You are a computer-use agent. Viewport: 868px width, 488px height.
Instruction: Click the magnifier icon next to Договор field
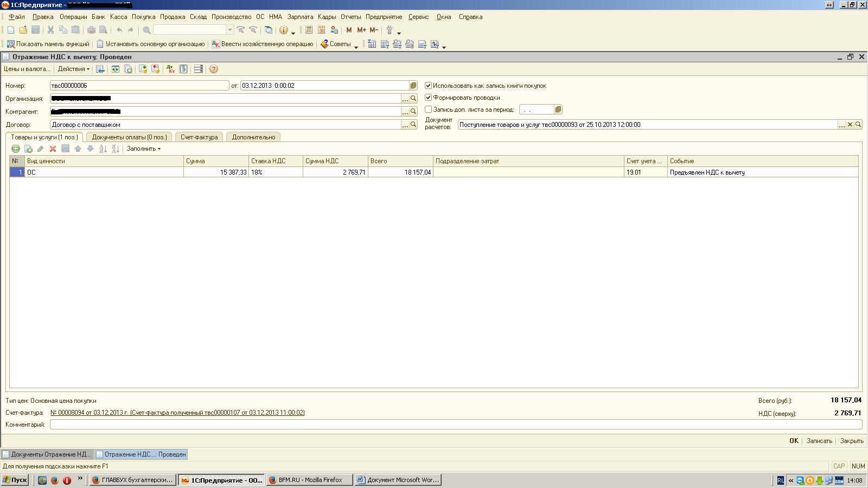tap(413, 125)
